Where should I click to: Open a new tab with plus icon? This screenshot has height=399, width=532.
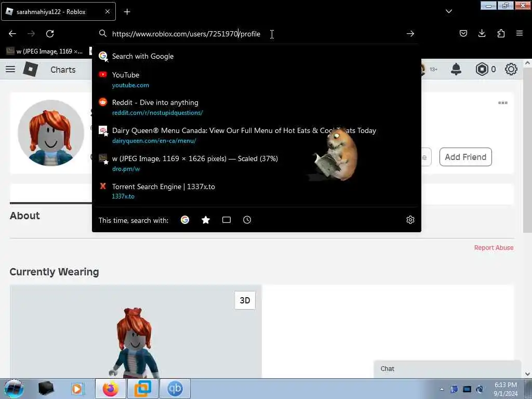127,12
